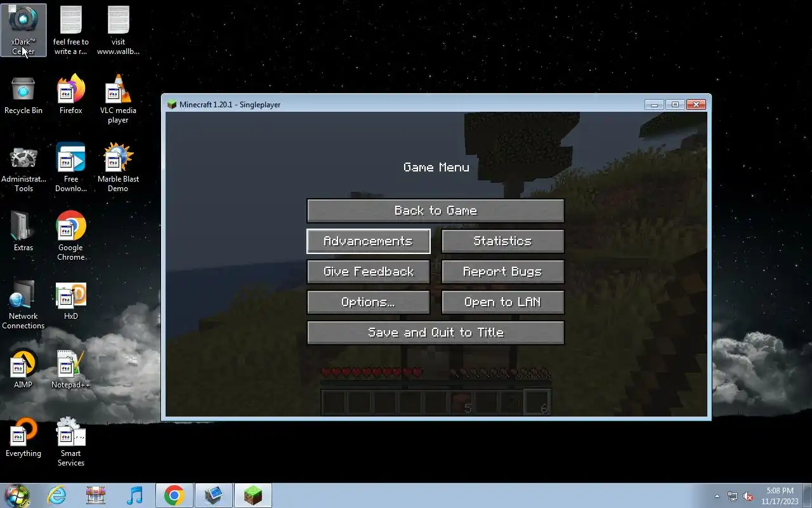The width and height of the screenshot is (812, 508).
Task: Select the Everything desktop shortcut
Action: [23, 437]
